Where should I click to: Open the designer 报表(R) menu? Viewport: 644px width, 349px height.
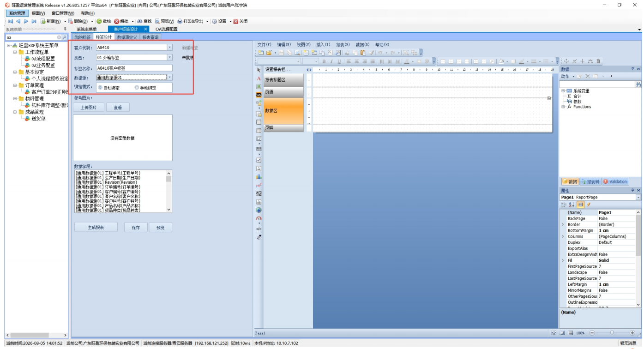[x=343, y=45]
